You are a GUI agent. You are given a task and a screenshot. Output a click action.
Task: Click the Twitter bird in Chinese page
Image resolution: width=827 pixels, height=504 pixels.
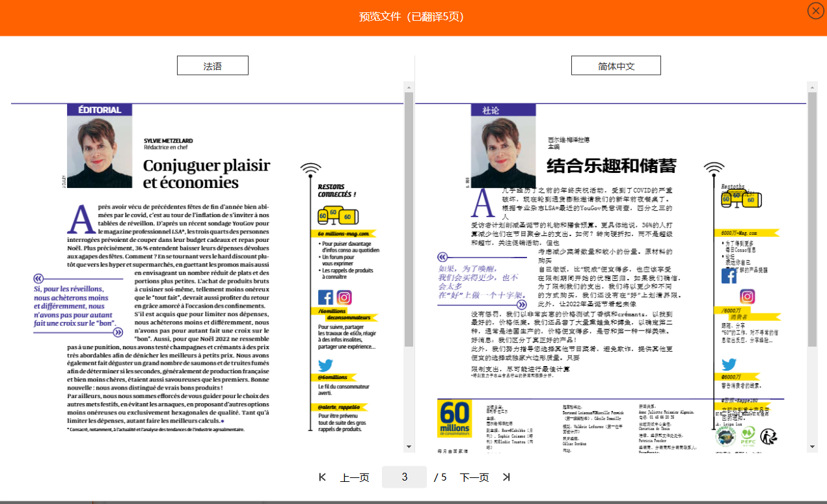pos(729,364)
